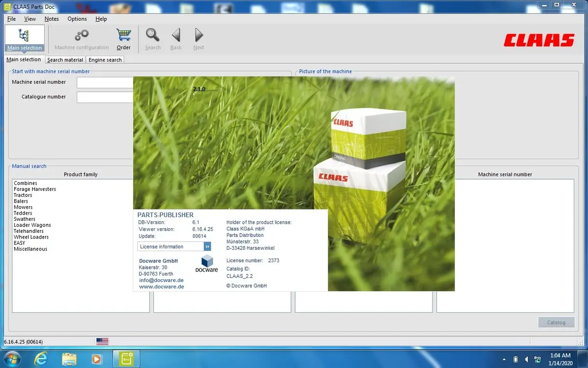Click the Machine serial number field

click(x=105, y=82)
